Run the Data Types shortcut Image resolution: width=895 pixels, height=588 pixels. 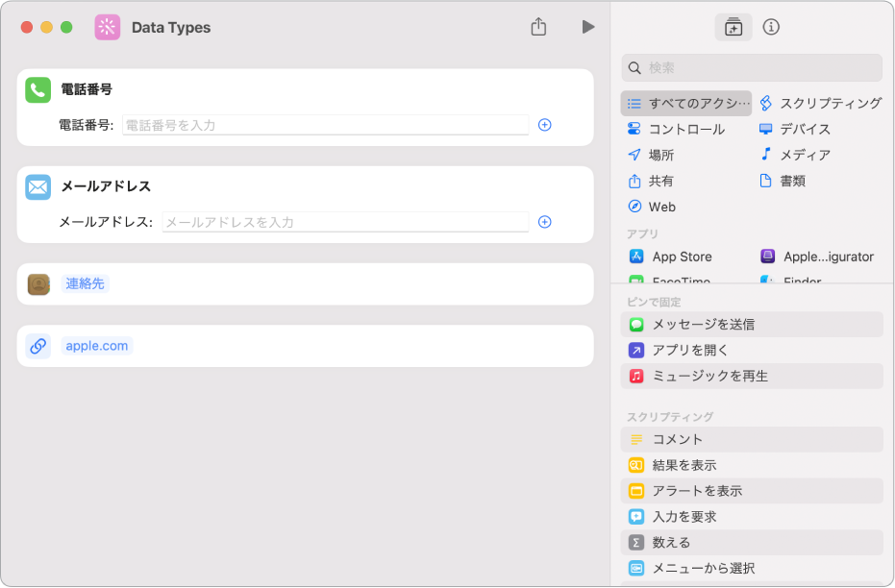588,27
